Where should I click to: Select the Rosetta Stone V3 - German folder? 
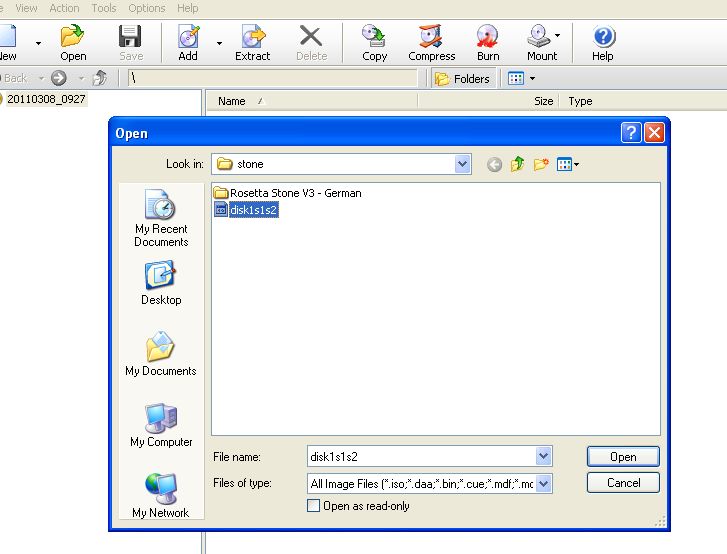(x=295, y=193)
